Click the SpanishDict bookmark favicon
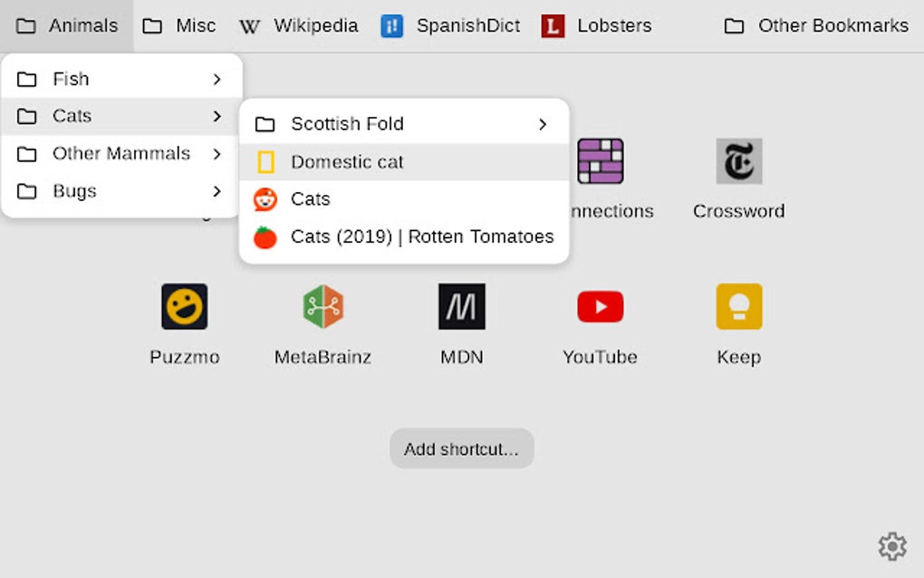Screen dimensions: 924x578 coord(392,26)
